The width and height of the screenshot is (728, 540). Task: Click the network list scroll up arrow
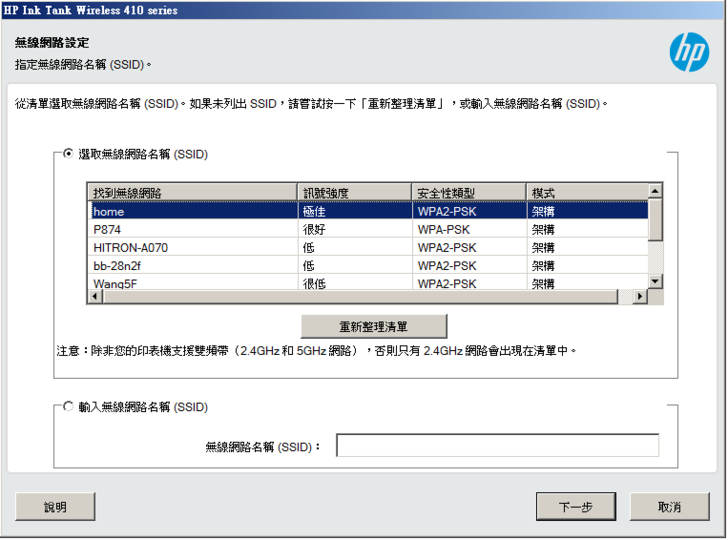(655, 191)
